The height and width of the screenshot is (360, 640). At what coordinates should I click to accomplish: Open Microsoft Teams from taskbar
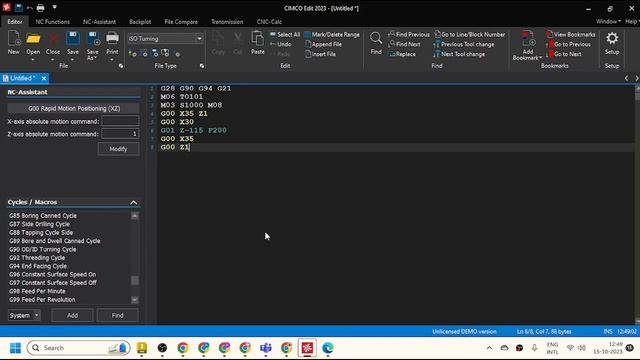[x=266, y=348]
